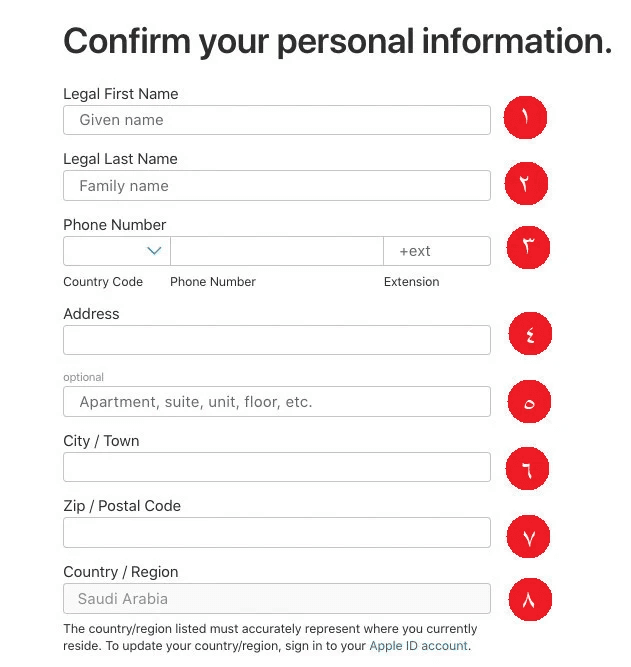Click the red circle numbered ٢ badge

[526, 184]
